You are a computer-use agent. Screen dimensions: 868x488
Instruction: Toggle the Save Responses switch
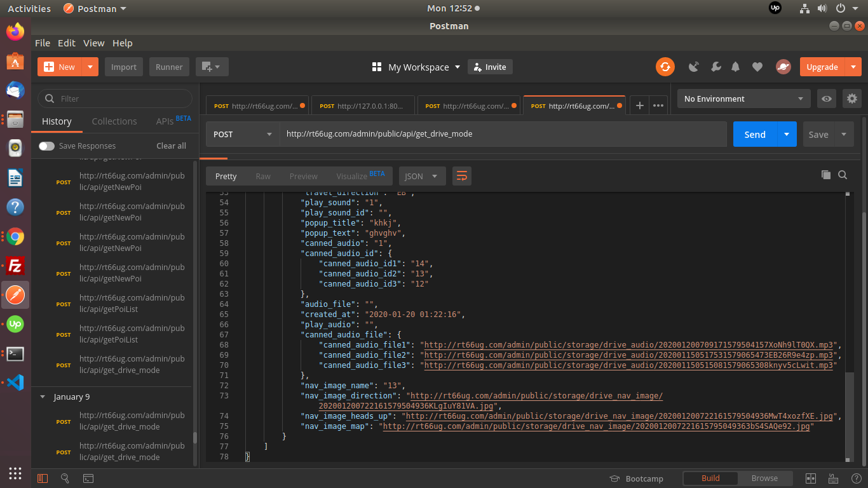pos(46,146)
